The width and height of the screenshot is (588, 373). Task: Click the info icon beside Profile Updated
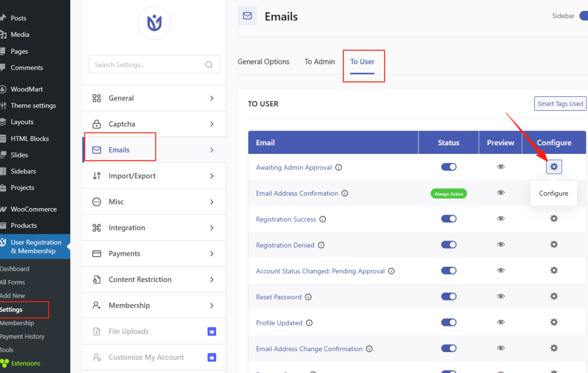(x=309, y=323)
